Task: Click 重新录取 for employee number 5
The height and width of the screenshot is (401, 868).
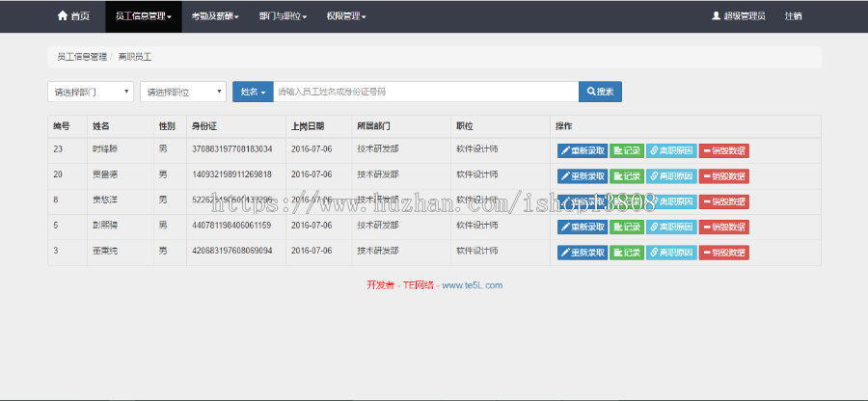Action: click(583, 227)
